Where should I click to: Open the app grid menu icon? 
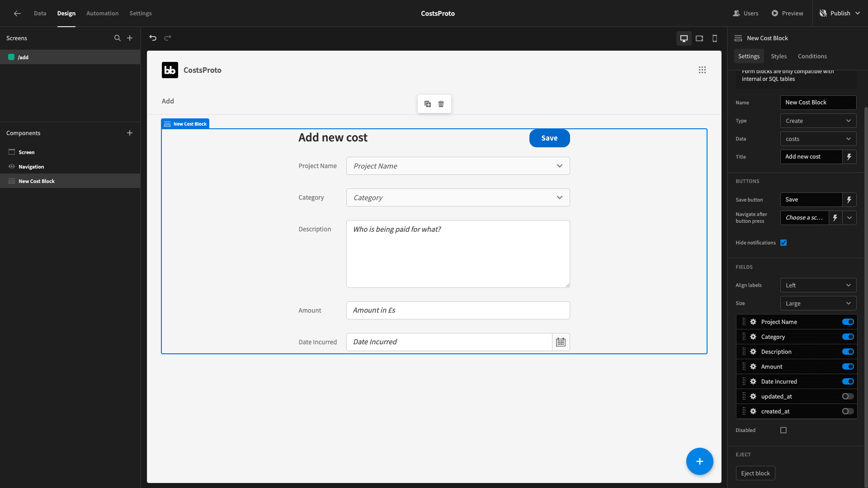702,70
